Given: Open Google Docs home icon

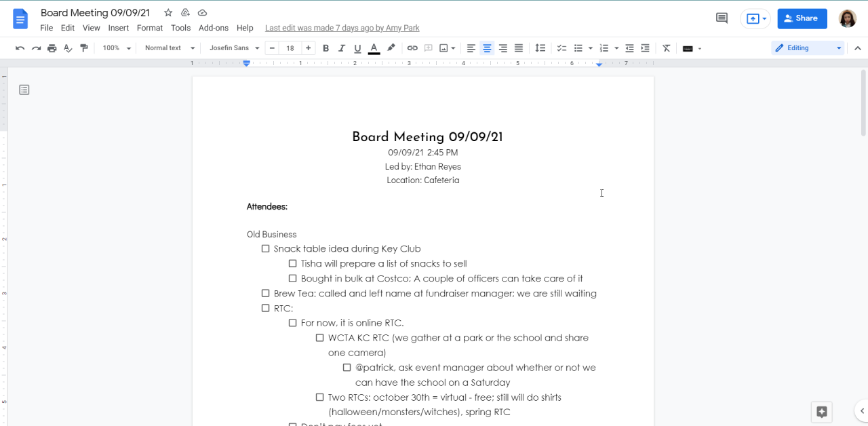Looking at the screenshot, I should (20, 19).
